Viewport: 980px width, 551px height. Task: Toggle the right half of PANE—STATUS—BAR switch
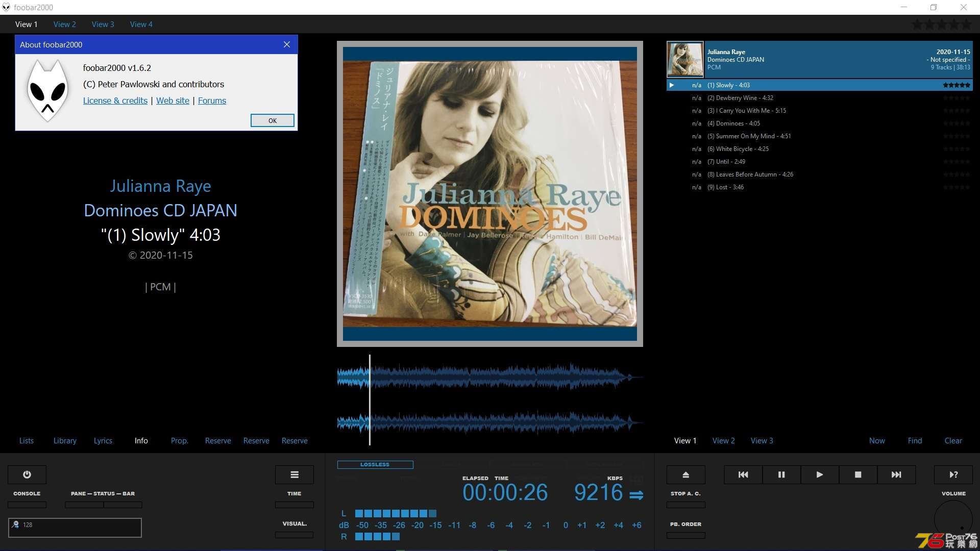click(123, 505)
